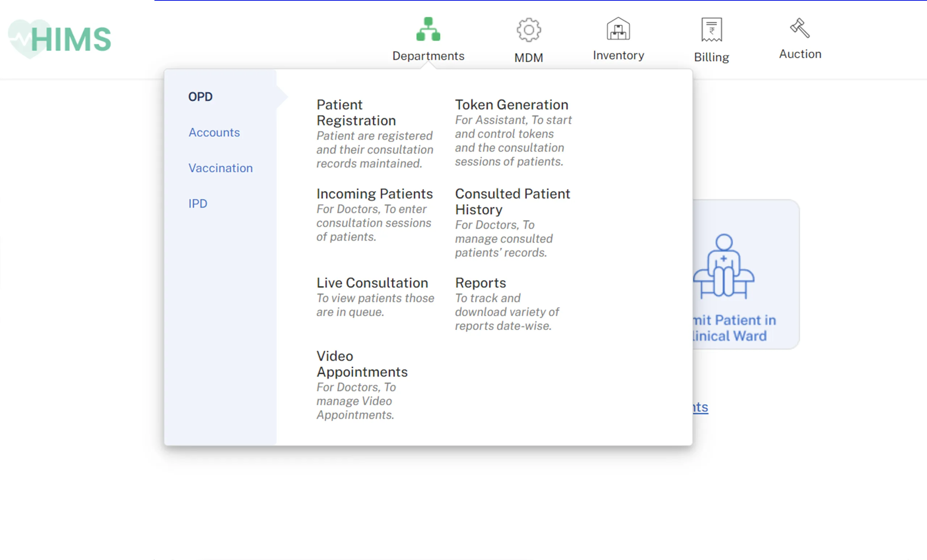927x560 pixels.
Task: Select Vaccination from the sidebar
Action: pos(221,168)
